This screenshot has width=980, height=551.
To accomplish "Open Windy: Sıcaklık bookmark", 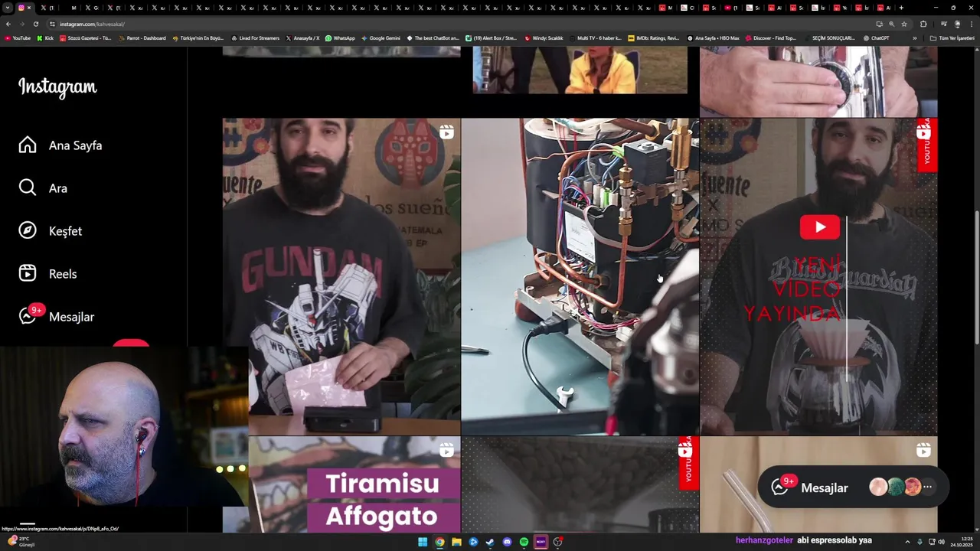I will (x=544, y=38).
